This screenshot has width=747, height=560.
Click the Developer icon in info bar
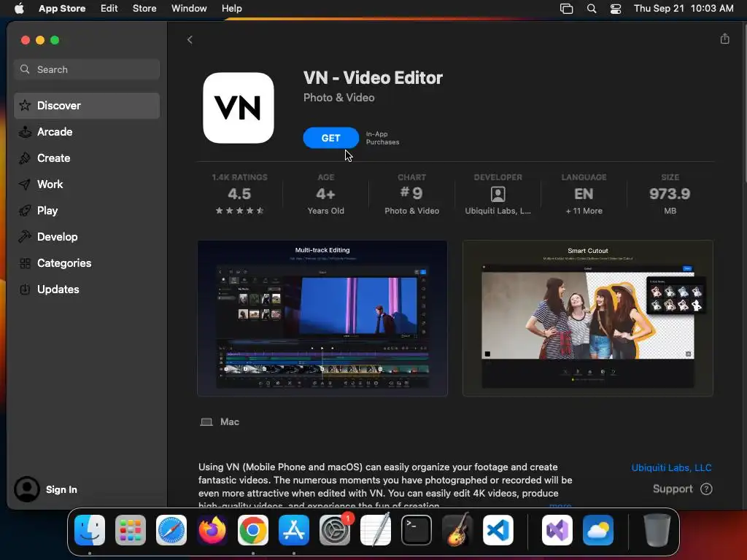[x=498, y=194]
